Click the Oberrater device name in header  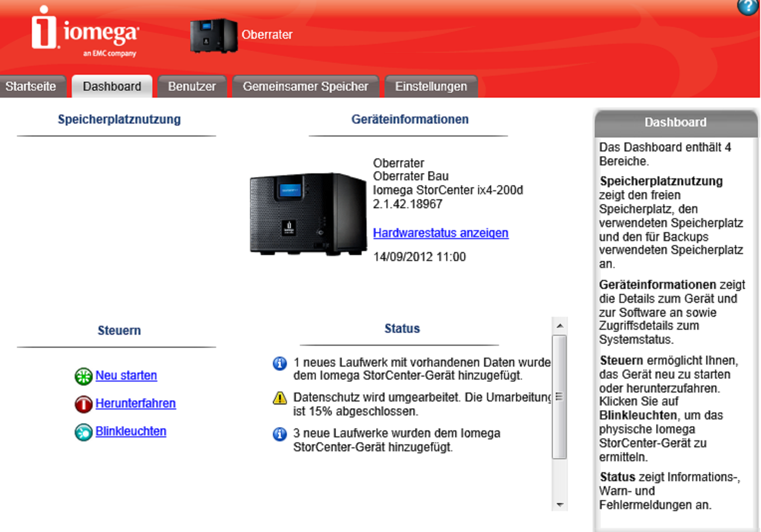(267, 34)
